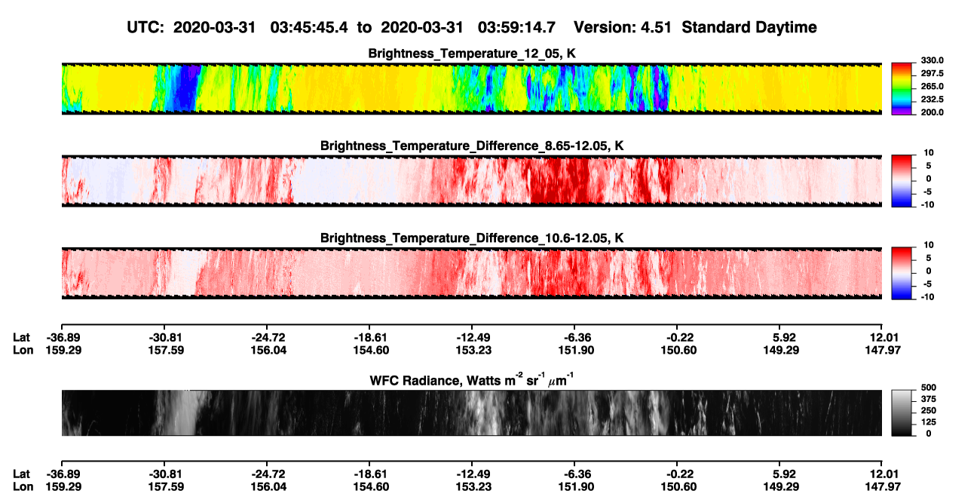Click the -6.36 latitude tick on upper axis

coord(575,338)
